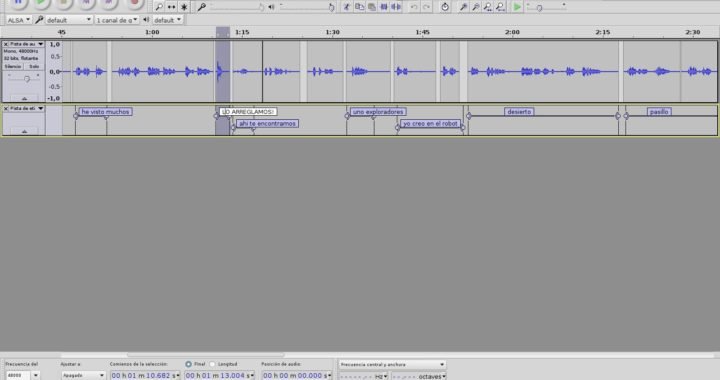Click the Solo button on audio track

34,67
